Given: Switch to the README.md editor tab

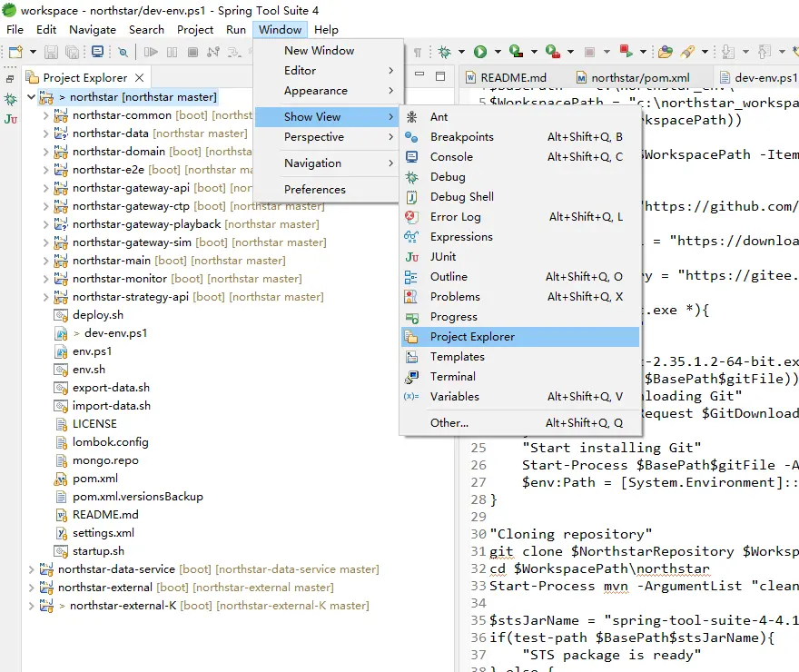Looking at the screenshot, I should [x=513, y=78].
